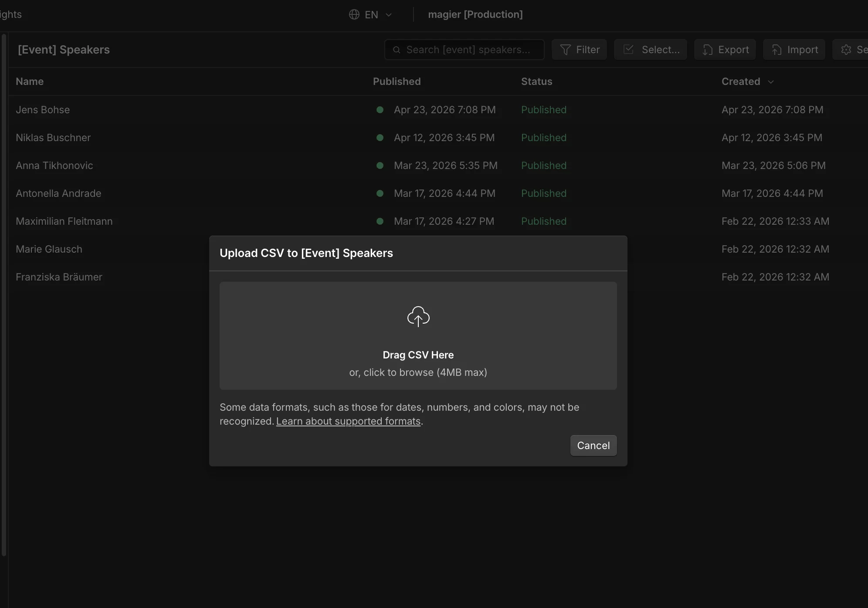Click the Name column header
The height and width of the screenshot is (608, 868).
point(30,81)
